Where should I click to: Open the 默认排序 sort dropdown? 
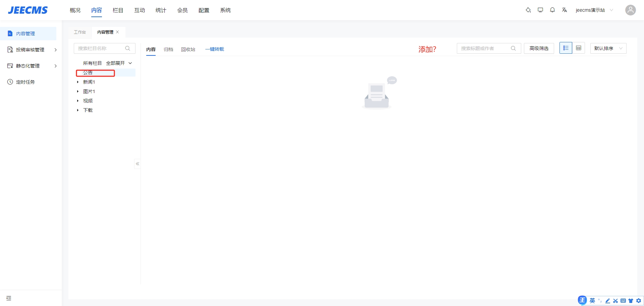point(608,48)
